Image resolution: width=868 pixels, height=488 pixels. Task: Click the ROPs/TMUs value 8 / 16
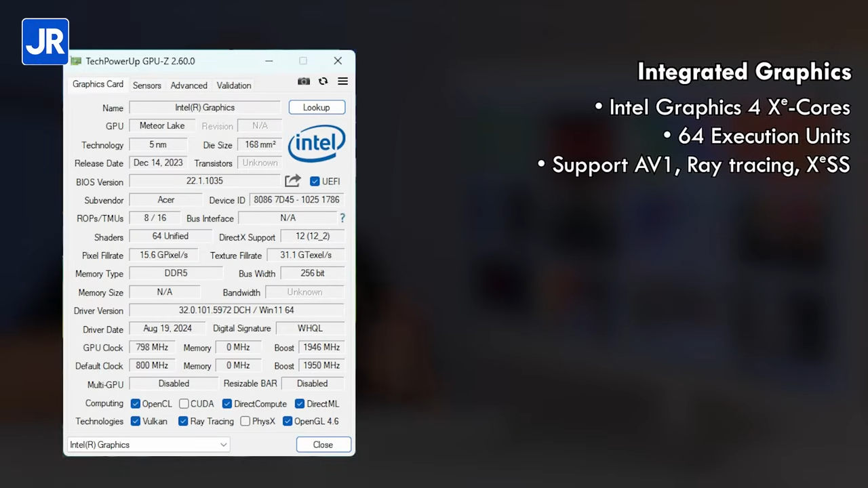155,218
